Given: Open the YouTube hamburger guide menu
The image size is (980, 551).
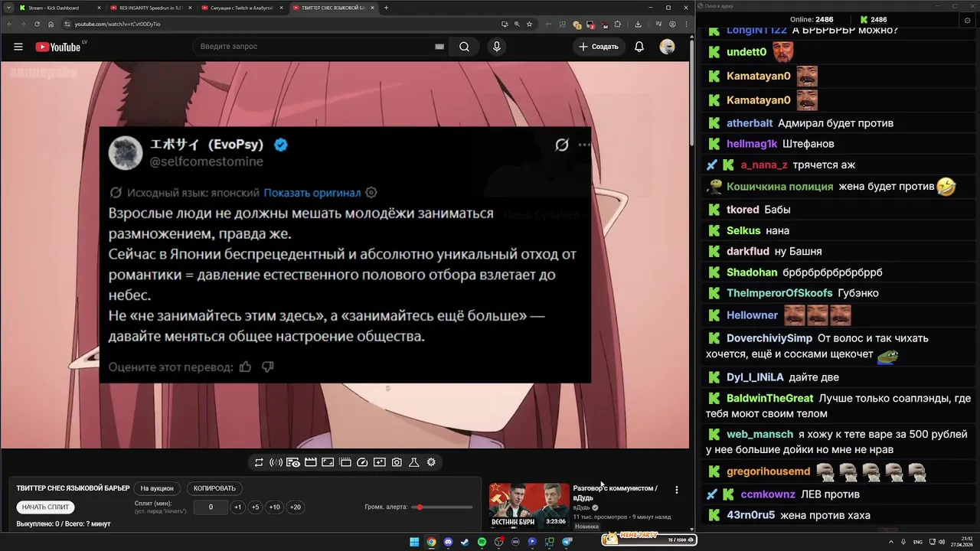Looking at the screenshot, I should (18, 47).
